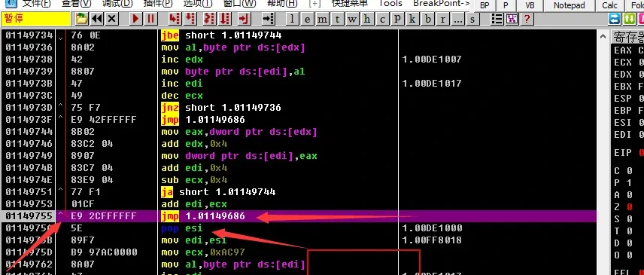
Task: Open the 查看(V) menu
Action: [x=77, y=3]
